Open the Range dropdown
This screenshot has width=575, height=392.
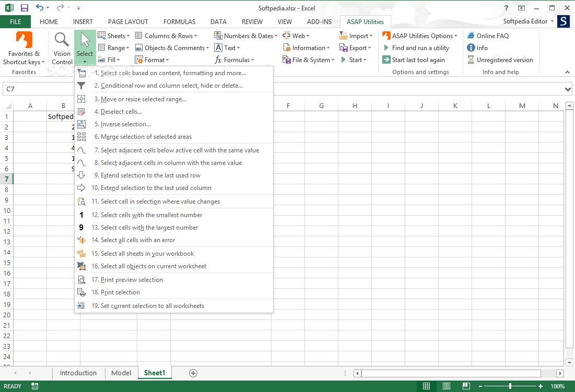coord(114,48)
